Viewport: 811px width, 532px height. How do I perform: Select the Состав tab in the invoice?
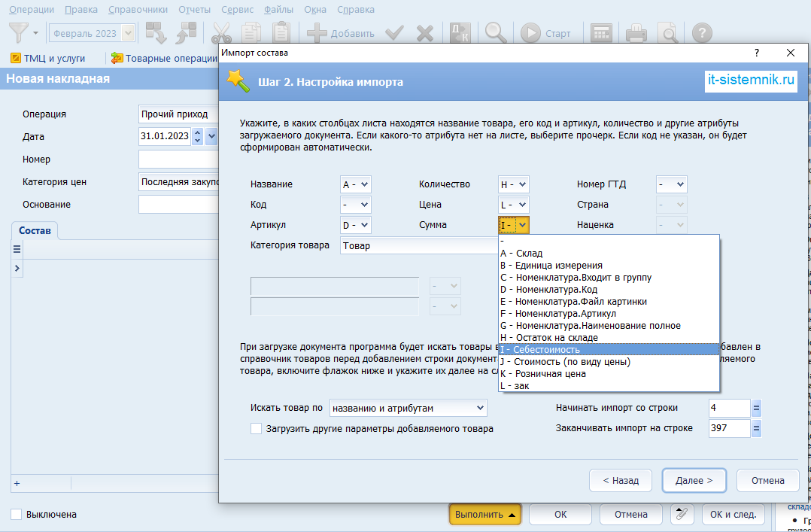[35, 231]
